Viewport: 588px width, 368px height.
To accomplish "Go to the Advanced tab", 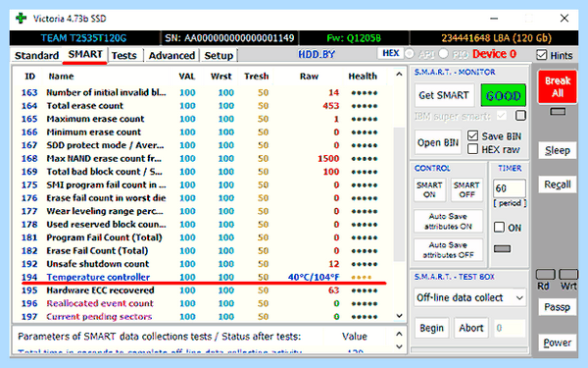I will click(x=171, y=55).
